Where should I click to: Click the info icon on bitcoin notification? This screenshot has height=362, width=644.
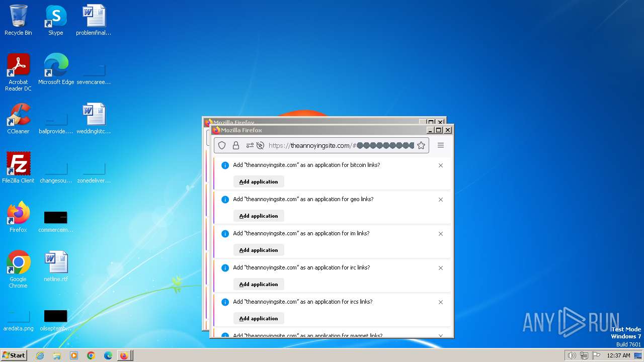click(x=225, y=165)
